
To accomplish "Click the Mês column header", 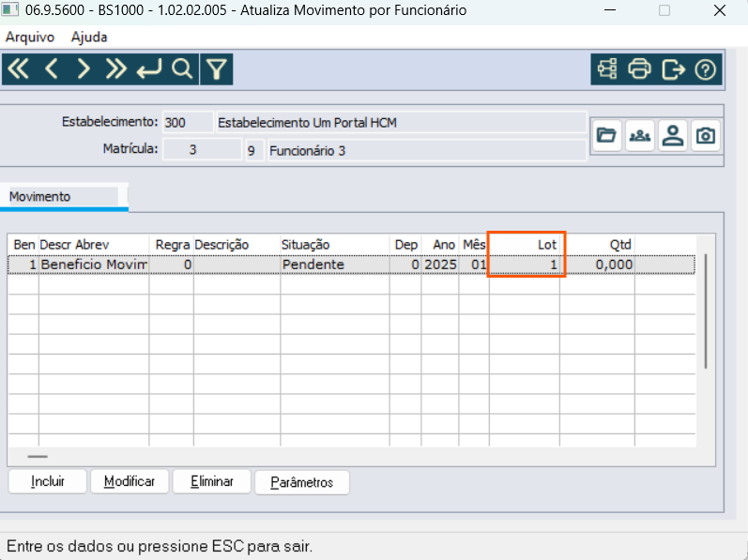I will (x=474, y=245).
